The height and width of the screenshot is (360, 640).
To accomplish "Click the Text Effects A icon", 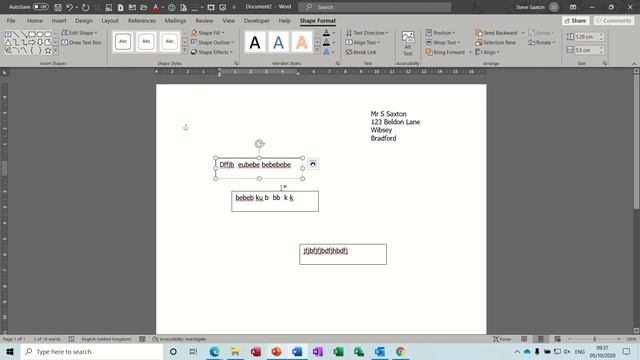I will [326, 52].
